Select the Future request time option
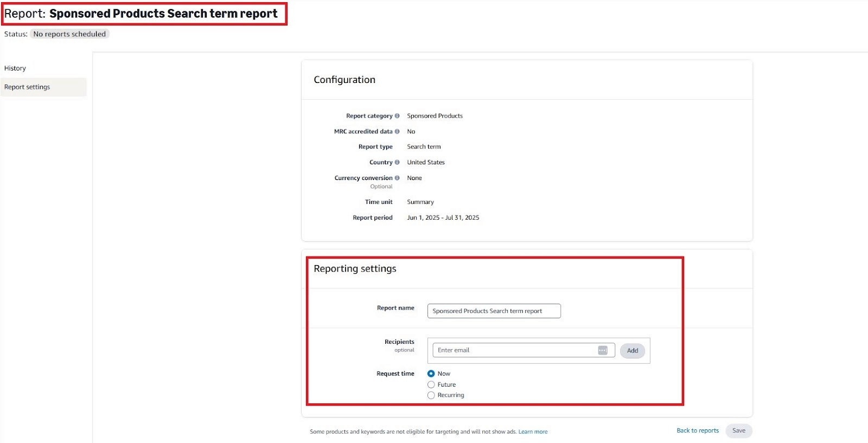 431,384
